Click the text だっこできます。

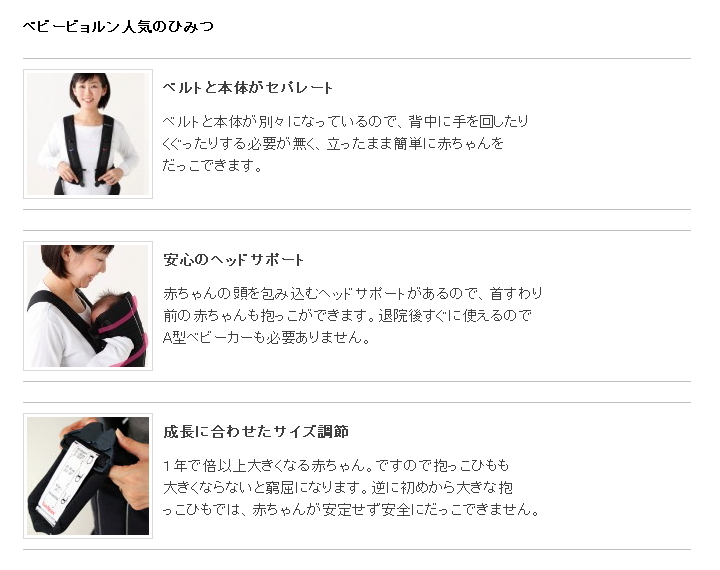pyautogui.click(x=213, y=166)
